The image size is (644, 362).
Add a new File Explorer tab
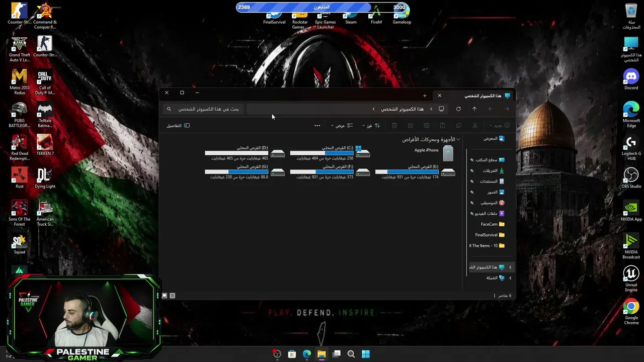click(x=425, y=96)
